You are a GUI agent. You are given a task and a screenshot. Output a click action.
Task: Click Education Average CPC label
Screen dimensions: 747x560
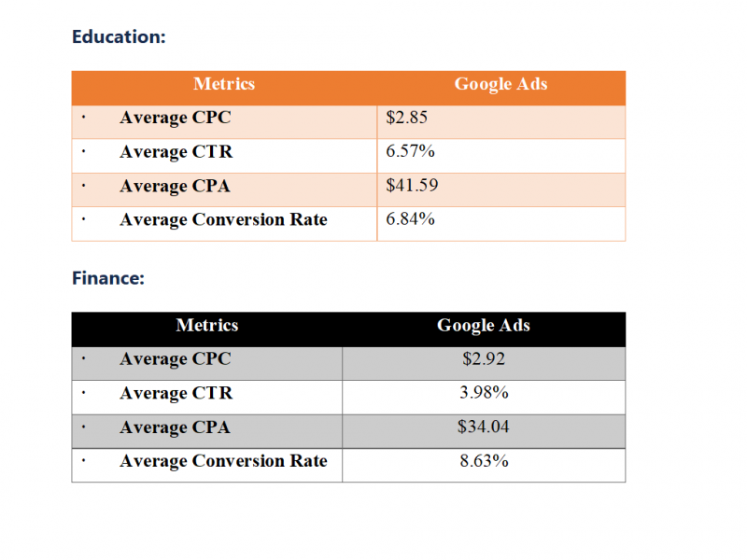[x=176, y=118]
